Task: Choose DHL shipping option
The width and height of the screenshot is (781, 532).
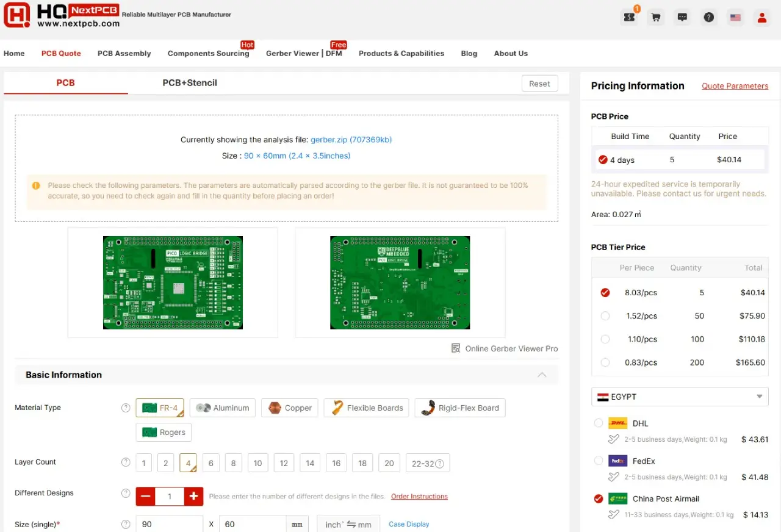Action: [598, 423]
